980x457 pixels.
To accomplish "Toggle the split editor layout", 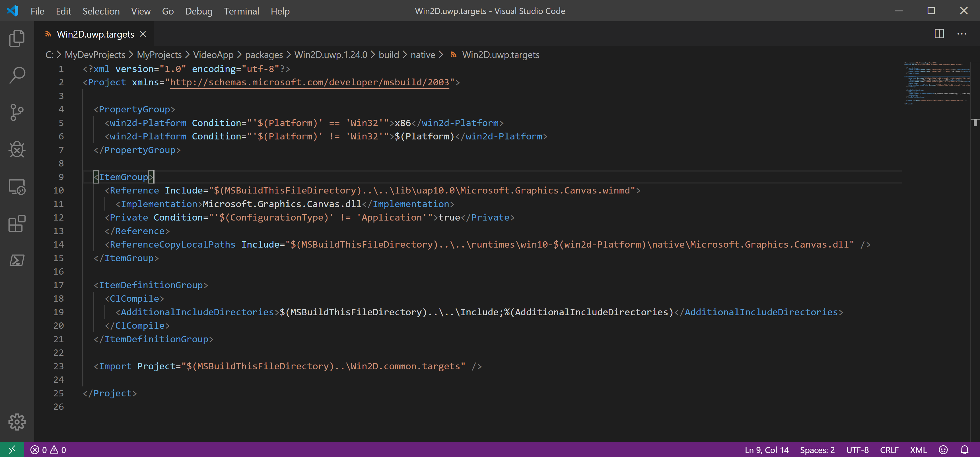I will (x=939, y=34).
